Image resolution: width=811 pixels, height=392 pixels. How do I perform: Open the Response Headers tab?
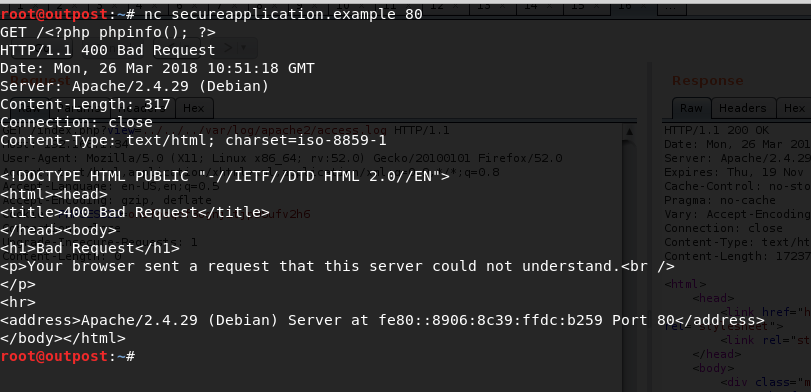742,108
